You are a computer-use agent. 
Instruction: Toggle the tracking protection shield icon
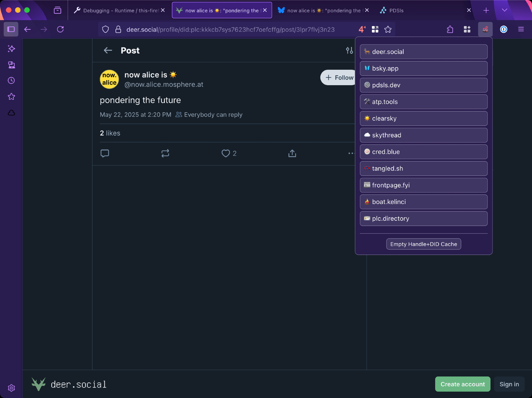pyautogui.click(x=106, y=29)
